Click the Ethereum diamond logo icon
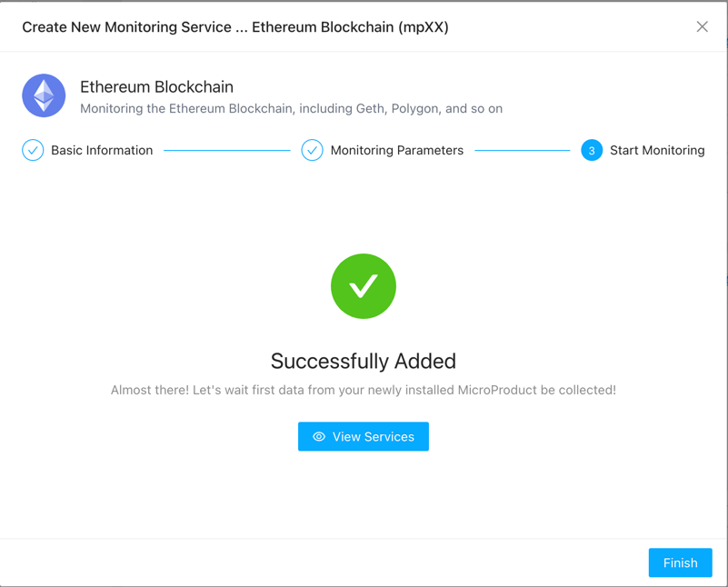 (44, 95)
